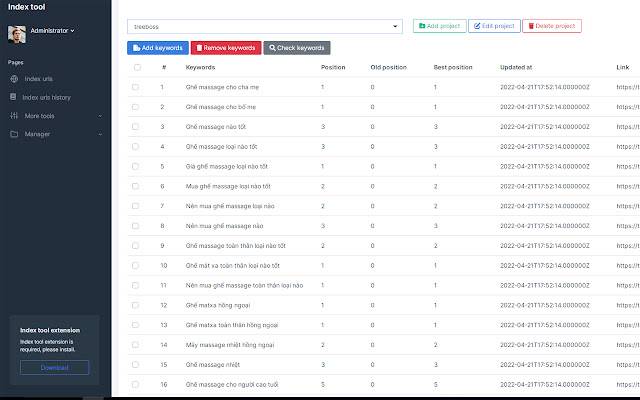Click the globe icon beside Index urls
The image size is (640, 400).
coord(14,79)
